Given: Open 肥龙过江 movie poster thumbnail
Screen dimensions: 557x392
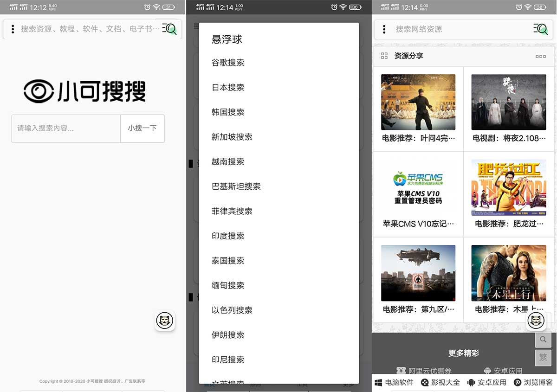Looking at the screenshot, I should tap(509, 188).
